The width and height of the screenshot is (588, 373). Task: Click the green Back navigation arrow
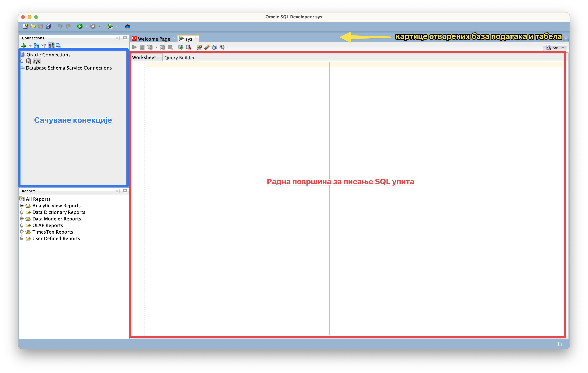80,26
